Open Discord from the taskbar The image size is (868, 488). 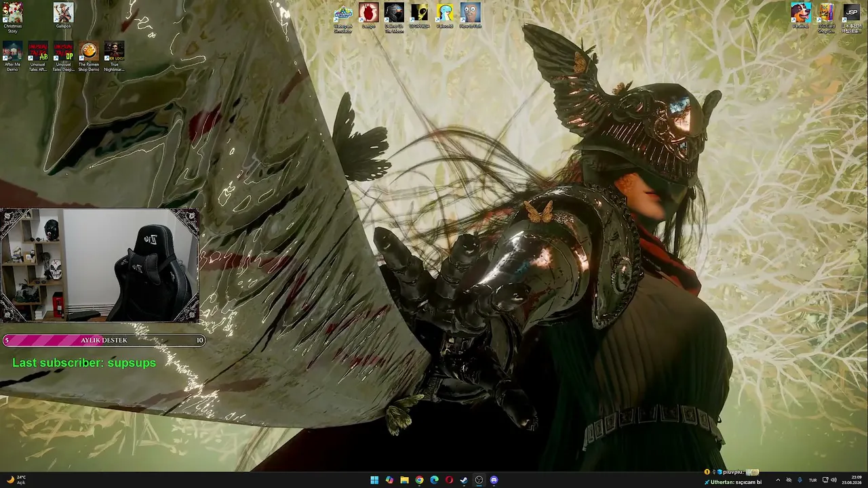click(494, 480)
